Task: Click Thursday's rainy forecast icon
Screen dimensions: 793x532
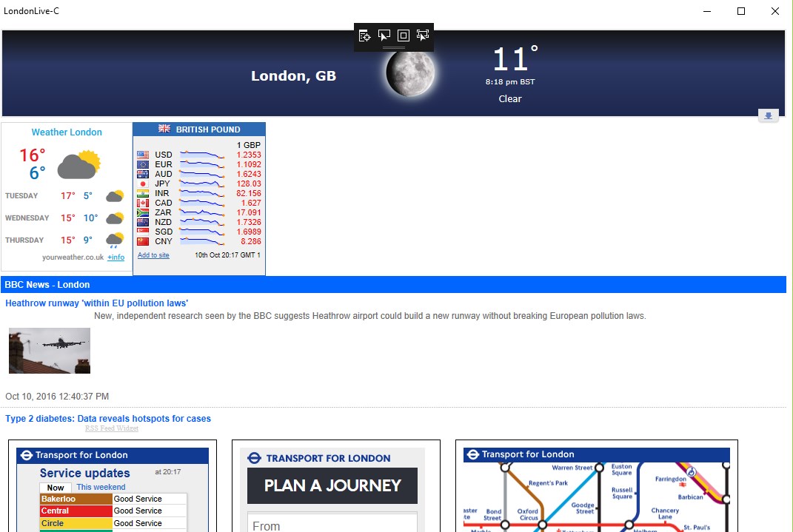Action: tap(115, 240)
